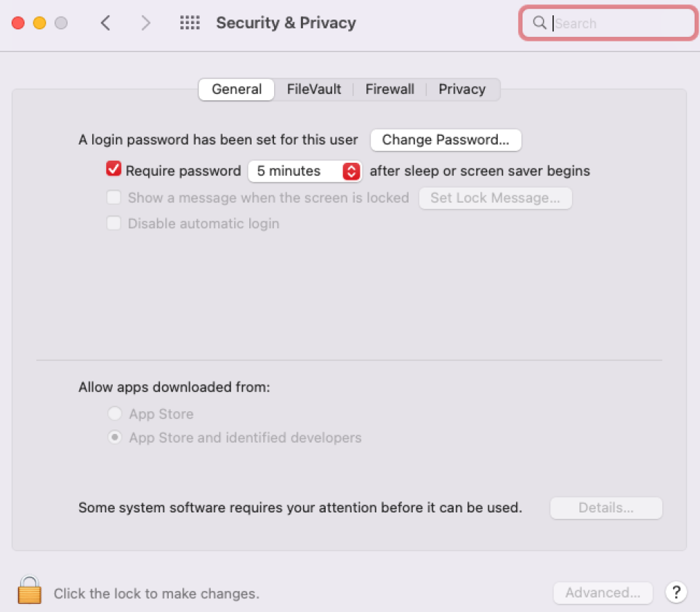Open the Firewall tab
This screenshot has height=612, width=700.
[x=390, y=89]
